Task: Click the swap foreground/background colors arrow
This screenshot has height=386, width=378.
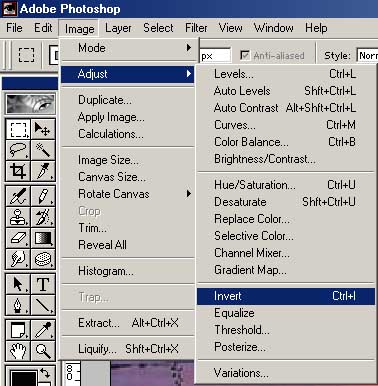Action: (45, 372)
